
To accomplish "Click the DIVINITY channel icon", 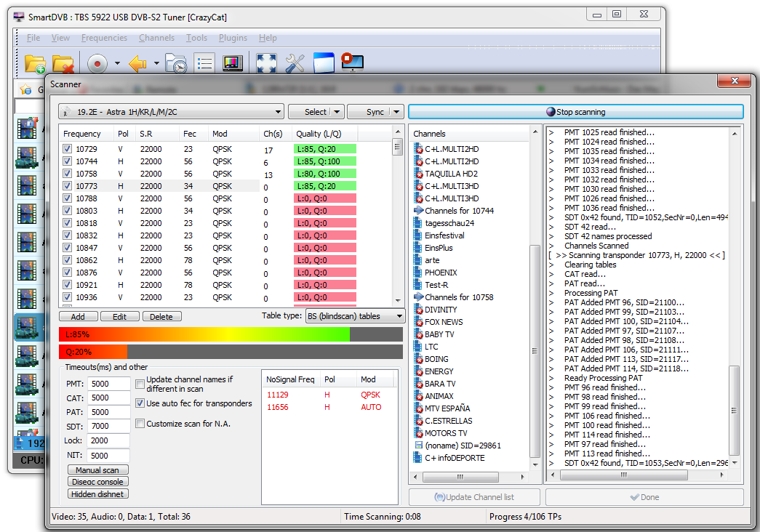I will [418, 310].
